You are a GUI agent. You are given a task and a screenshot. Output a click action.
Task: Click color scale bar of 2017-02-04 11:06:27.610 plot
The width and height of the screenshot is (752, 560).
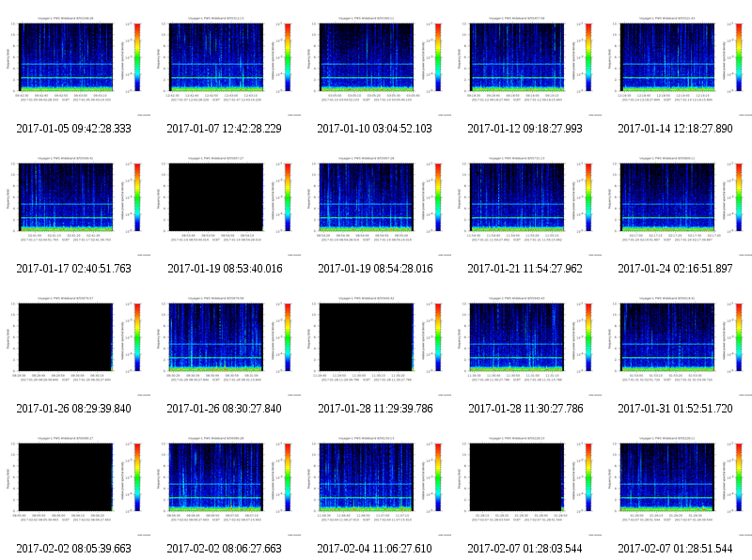coord(438,477)
